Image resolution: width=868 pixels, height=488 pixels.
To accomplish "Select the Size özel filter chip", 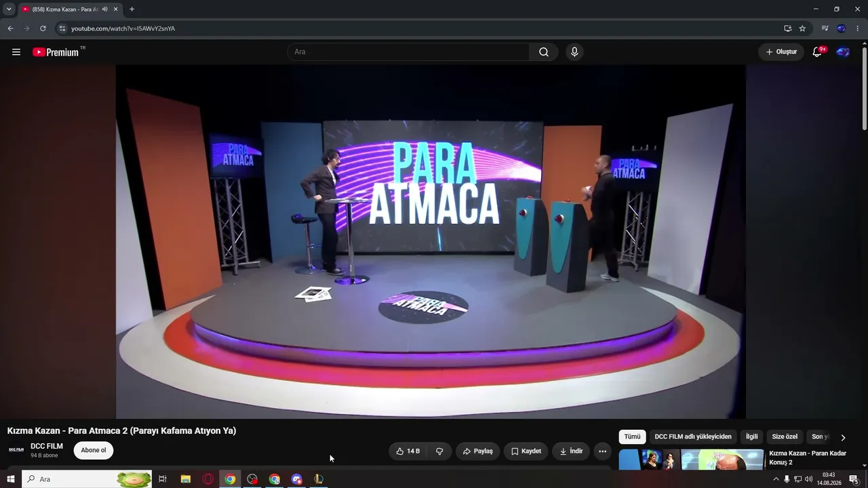I will click(785, 437).
